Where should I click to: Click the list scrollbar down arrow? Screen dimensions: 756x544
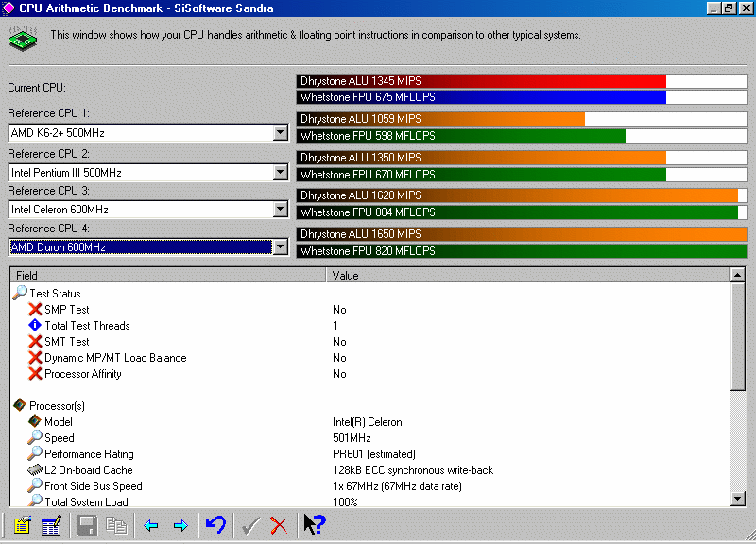738,499
